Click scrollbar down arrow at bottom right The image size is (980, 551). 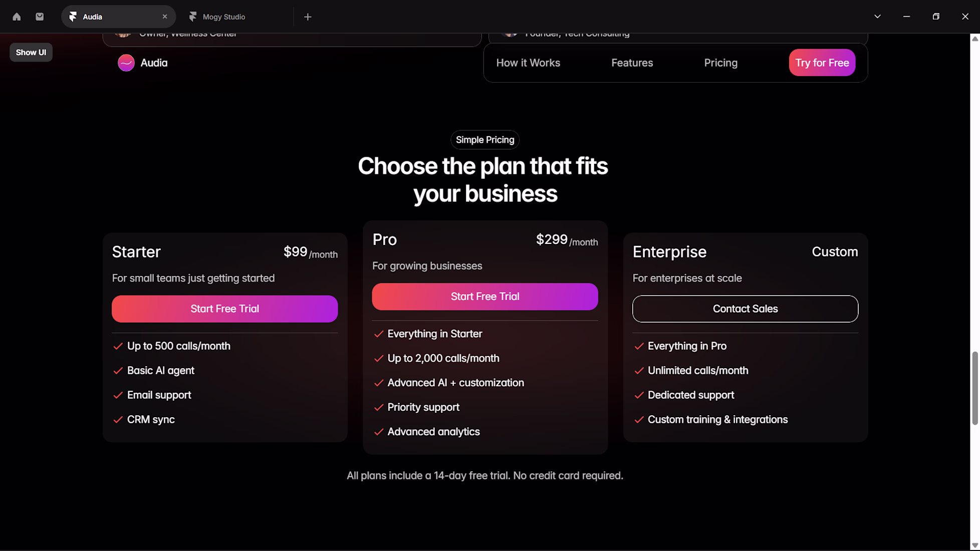pyautogui.click(x=974, y=545)
